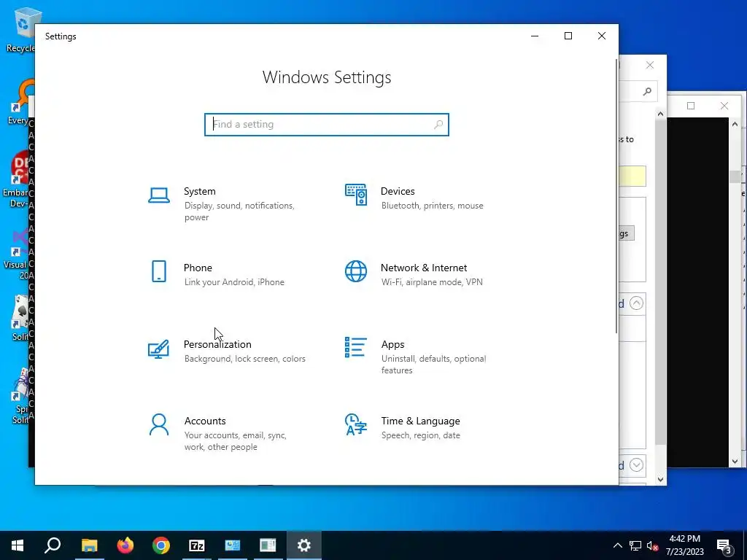Click the search icon in the background window
Screen dimensions: 747x560
click(647, 91)
